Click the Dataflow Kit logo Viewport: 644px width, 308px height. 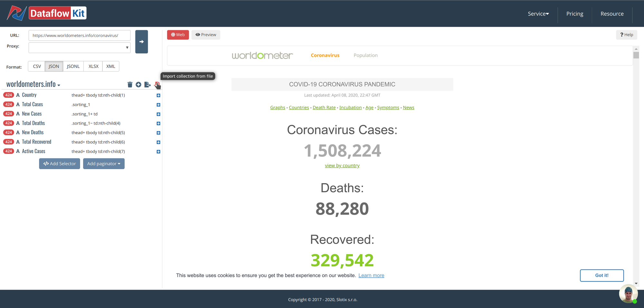pyautogui.click(x=47, y=13)
